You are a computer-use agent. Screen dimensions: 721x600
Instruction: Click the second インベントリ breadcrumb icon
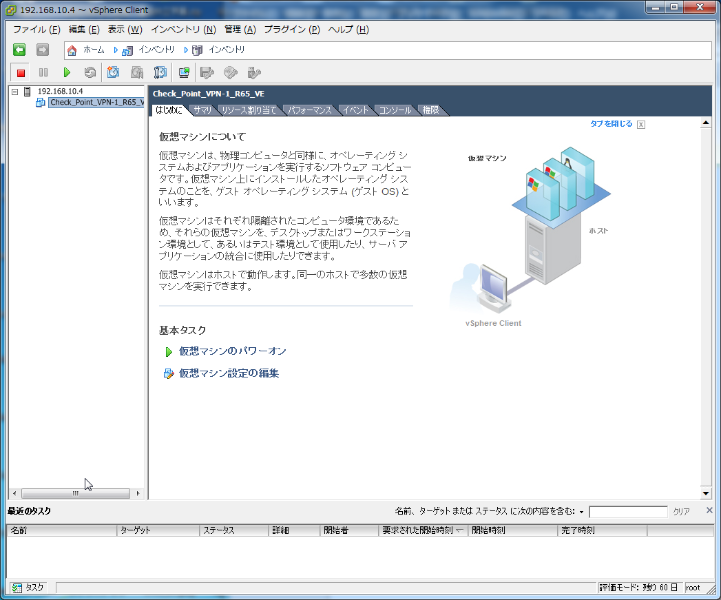tap(197, 50)
